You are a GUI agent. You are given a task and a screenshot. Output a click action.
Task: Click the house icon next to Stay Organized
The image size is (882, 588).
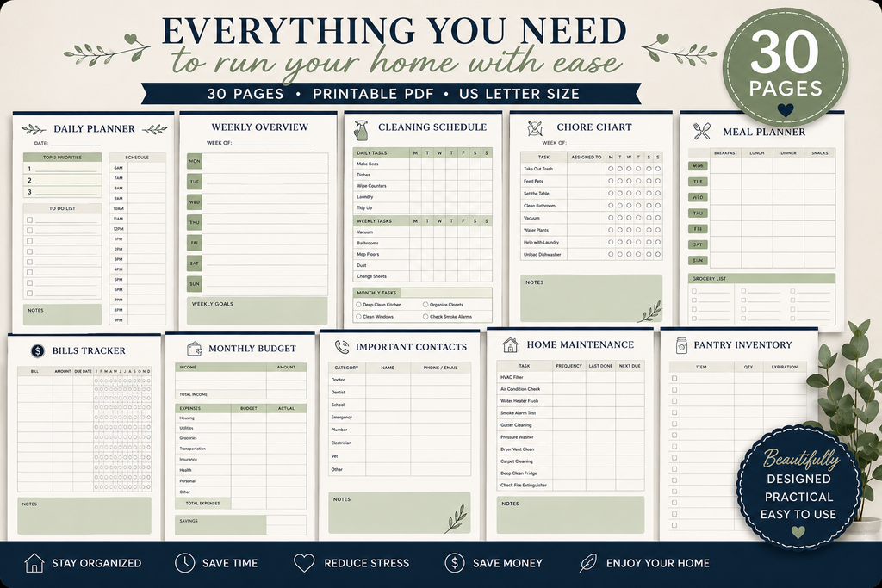click(x=34, y=563)
